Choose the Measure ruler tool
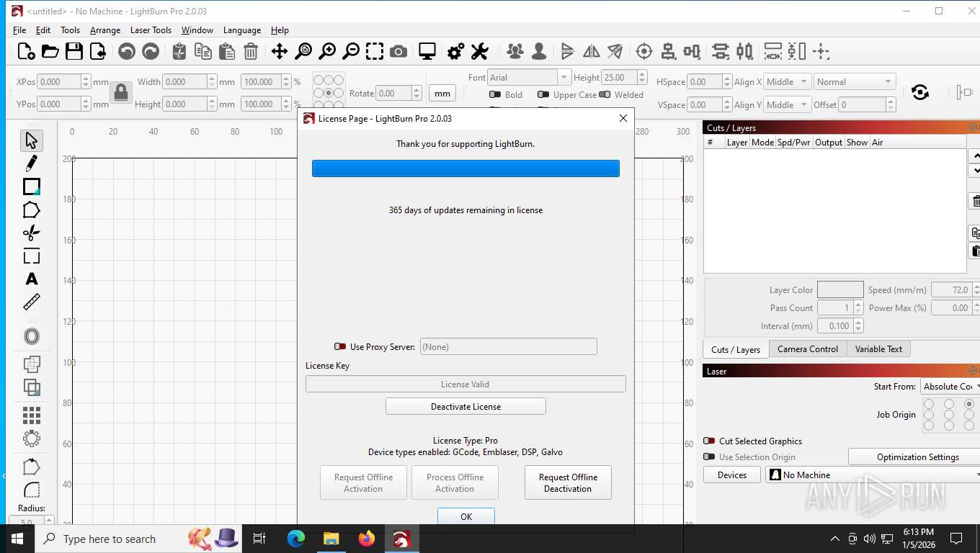980x553 pixels. tap(31, 302)
